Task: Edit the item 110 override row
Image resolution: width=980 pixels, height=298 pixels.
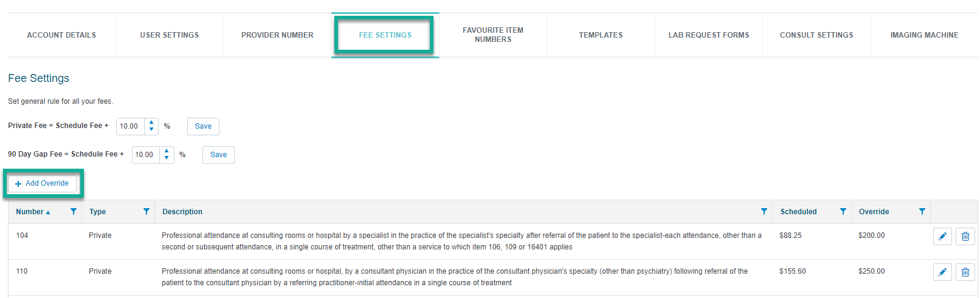Action: [x=942, y=272]
